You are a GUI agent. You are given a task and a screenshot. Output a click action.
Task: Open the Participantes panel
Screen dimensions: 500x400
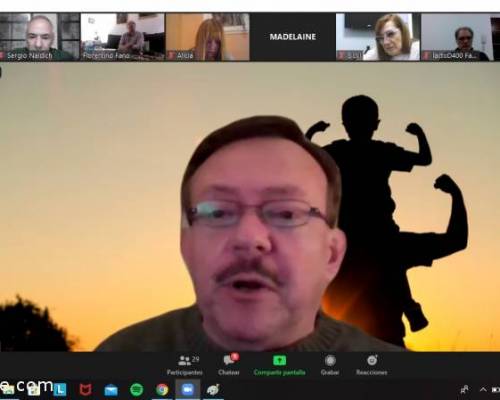coord(185,366)
